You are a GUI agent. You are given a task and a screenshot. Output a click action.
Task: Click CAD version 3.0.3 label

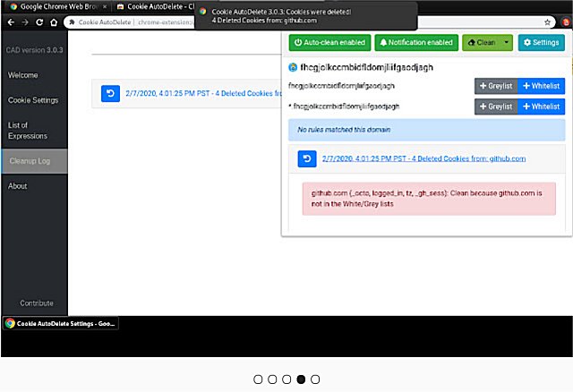[34, 50]
